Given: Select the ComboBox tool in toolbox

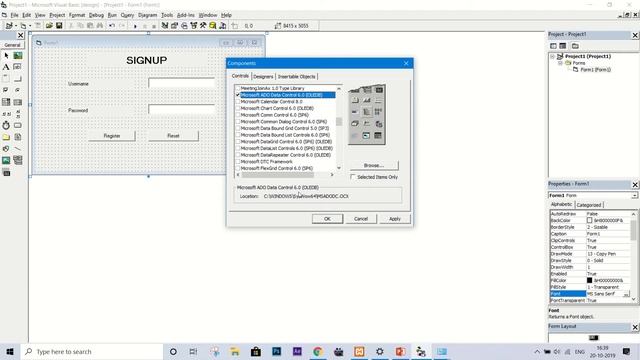Looking at the screenshot, I should pos(6,102).
